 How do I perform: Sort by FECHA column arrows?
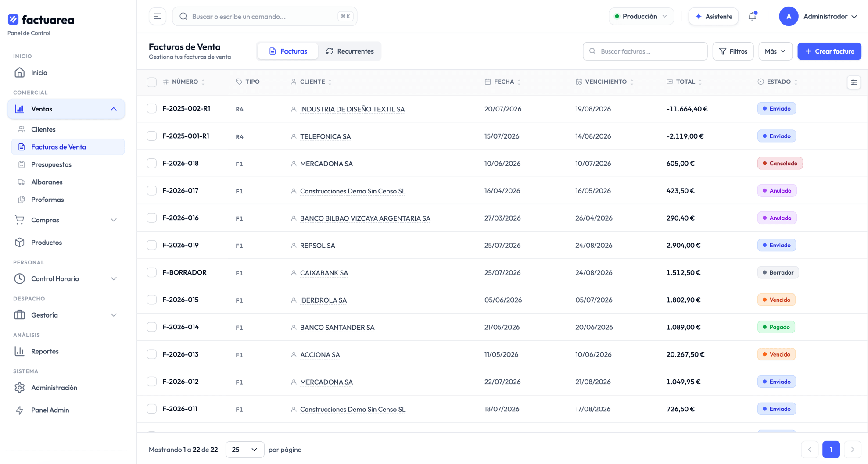519,82
